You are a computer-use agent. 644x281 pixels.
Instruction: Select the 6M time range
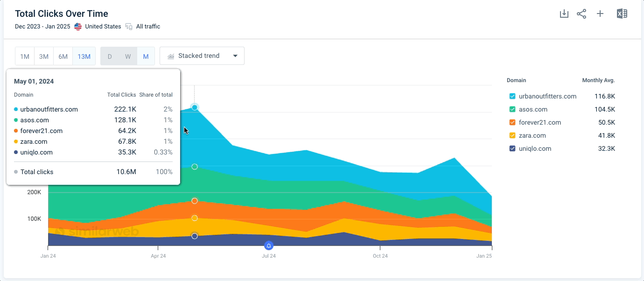tap(63, 56)
